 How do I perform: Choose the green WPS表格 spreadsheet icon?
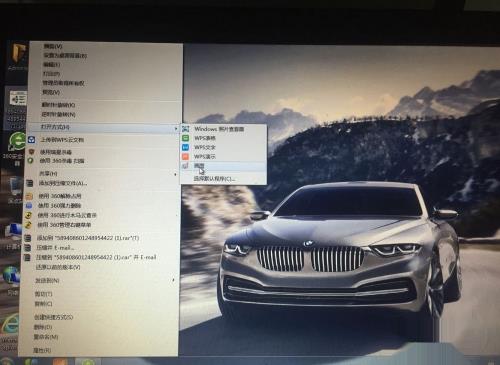coord(186,138)
